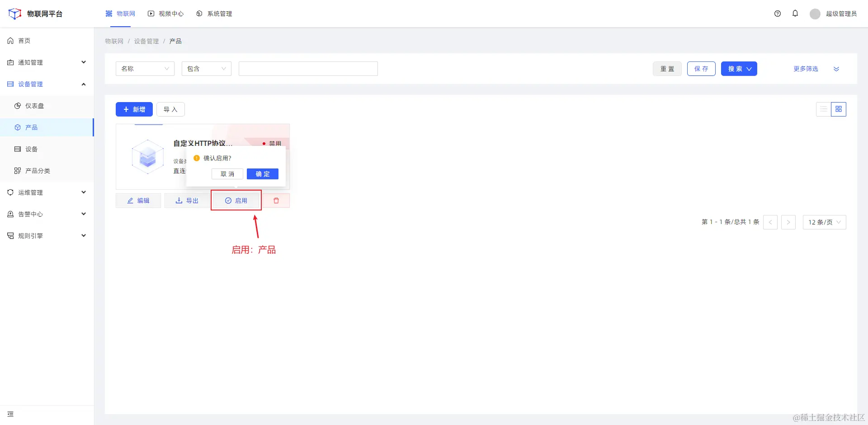This screenshot has width=868, height=425.
Task: Expand the 运维管理 menu chevron
Action: click(84, 192)
